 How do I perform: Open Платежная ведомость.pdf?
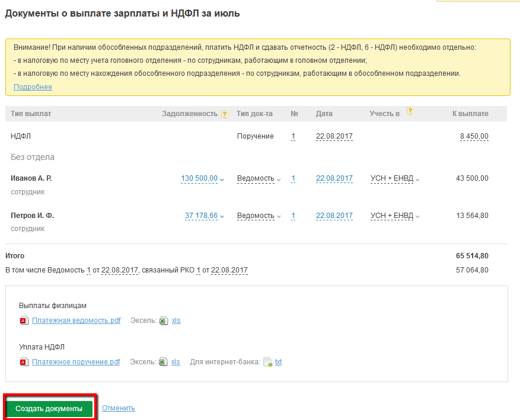click(x=76, y=320)
